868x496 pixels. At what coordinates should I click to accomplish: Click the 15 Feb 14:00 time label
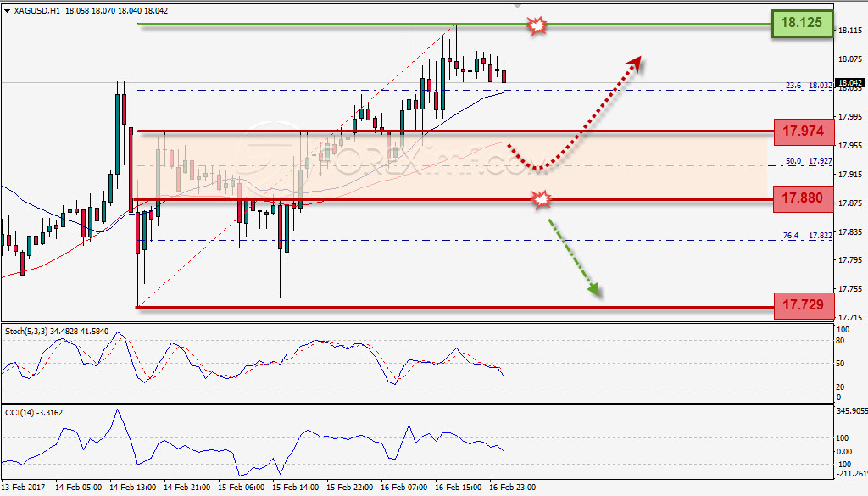296,488
